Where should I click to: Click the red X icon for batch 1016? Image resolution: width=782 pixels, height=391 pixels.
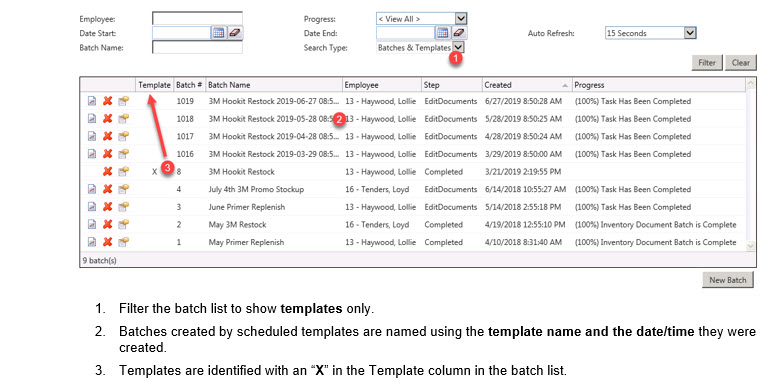point(107,154)
